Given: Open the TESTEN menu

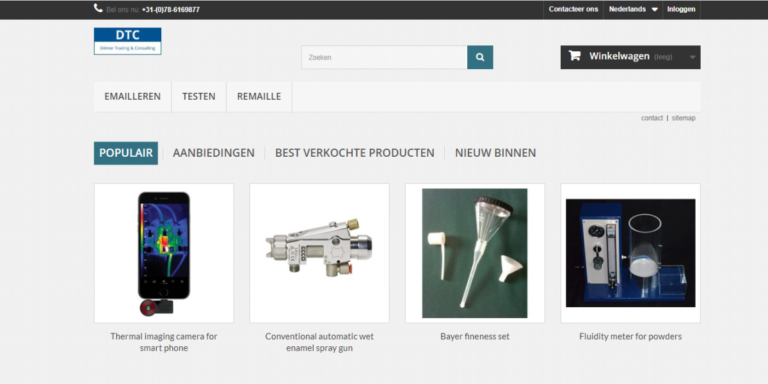Looking at the screenshot, I should pos(199,96).
